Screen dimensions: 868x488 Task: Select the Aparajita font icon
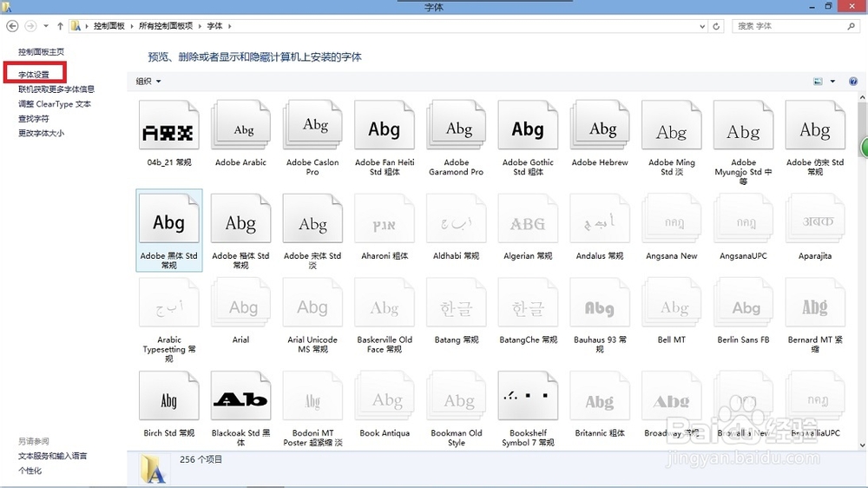pyautogui.click(x=815, y=218)
